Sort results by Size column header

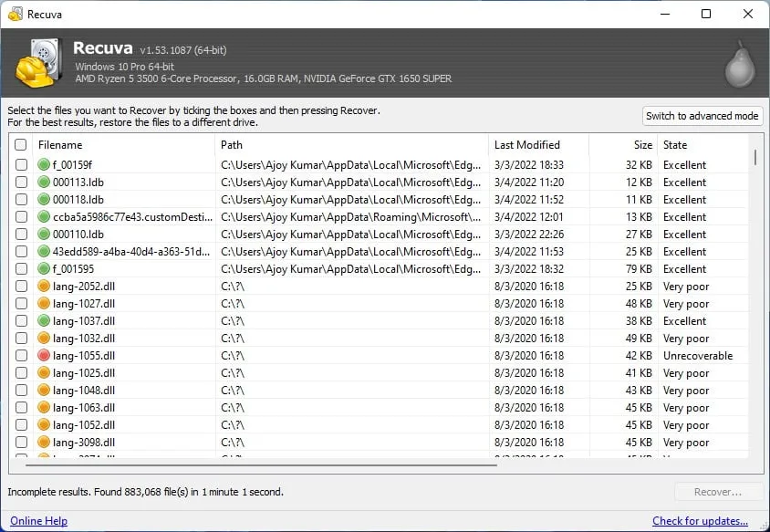tap(642, 145)
